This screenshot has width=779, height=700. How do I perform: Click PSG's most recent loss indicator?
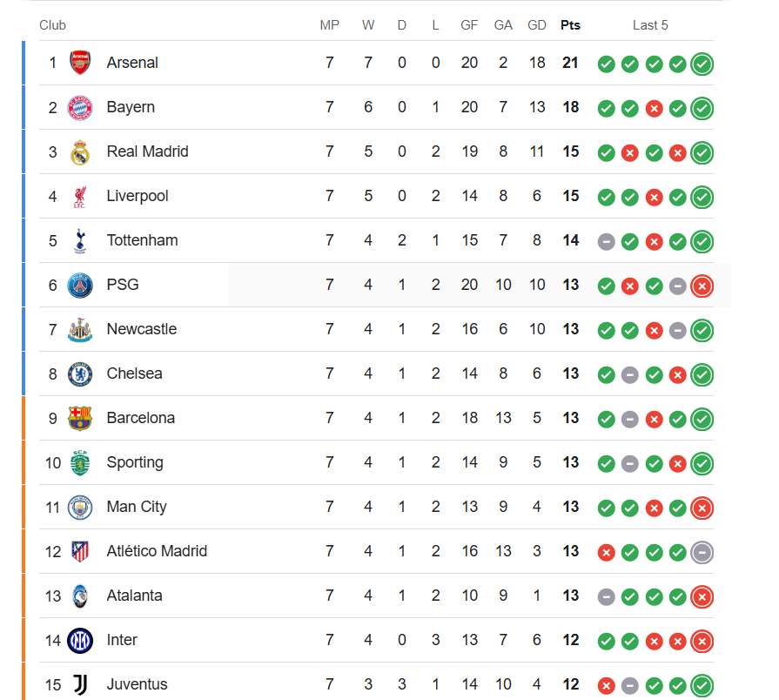coord(702,286)
